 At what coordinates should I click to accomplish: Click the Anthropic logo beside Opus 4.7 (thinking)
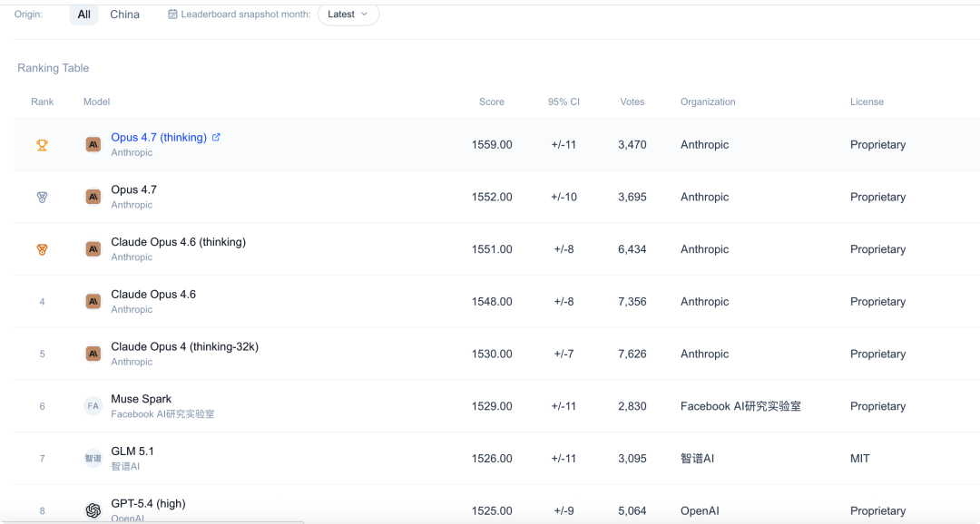pos(93,145)
